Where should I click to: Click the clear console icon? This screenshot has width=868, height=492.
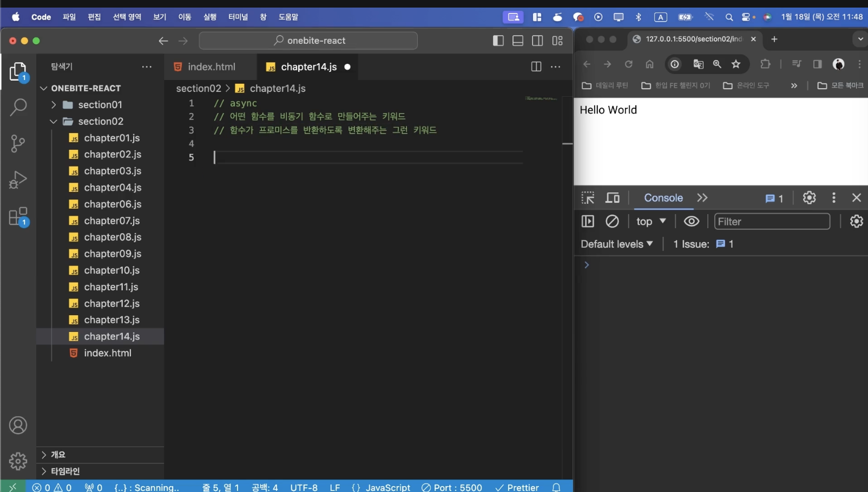(612, 221)
